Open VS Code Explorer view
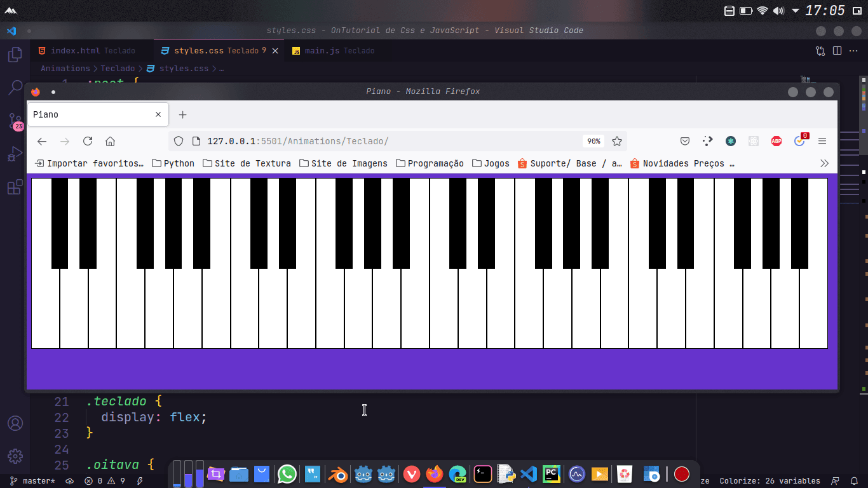This screenshot has width=868, height=488. coord(15,55)
